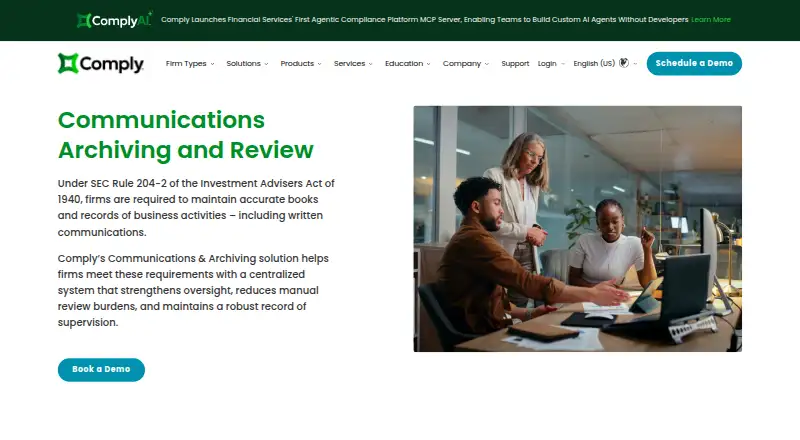Open the Solutions menu

click(x=243, y=64)
